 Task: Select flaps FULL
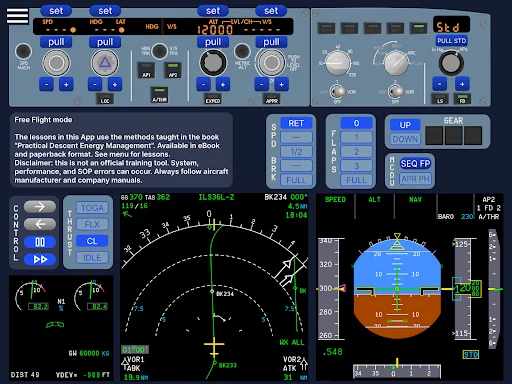click(356, 180)
